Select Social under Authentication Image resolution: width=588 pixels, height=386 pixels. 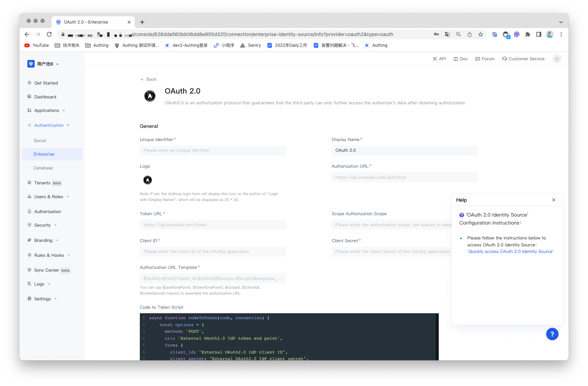40,141
